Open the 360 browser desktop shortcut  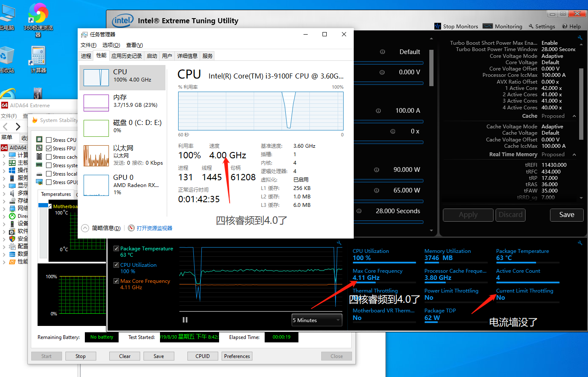coord(38,19)
